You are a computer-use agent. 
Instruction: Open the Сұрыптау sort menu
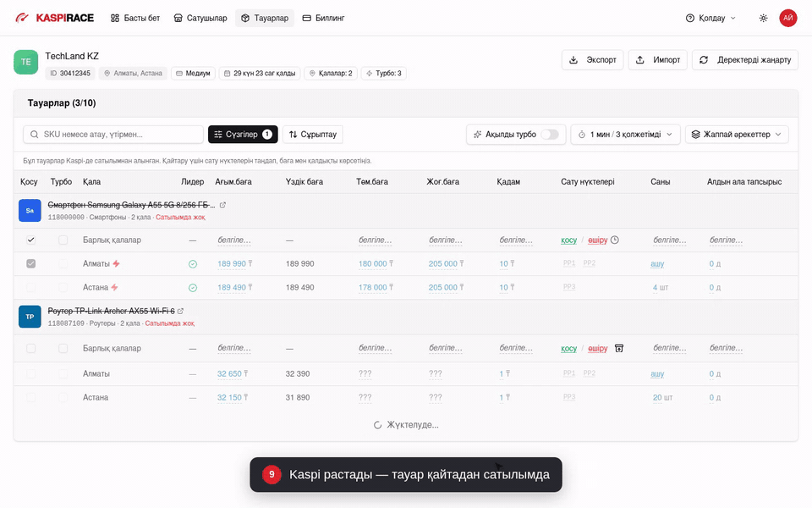(x=313, y=135)
